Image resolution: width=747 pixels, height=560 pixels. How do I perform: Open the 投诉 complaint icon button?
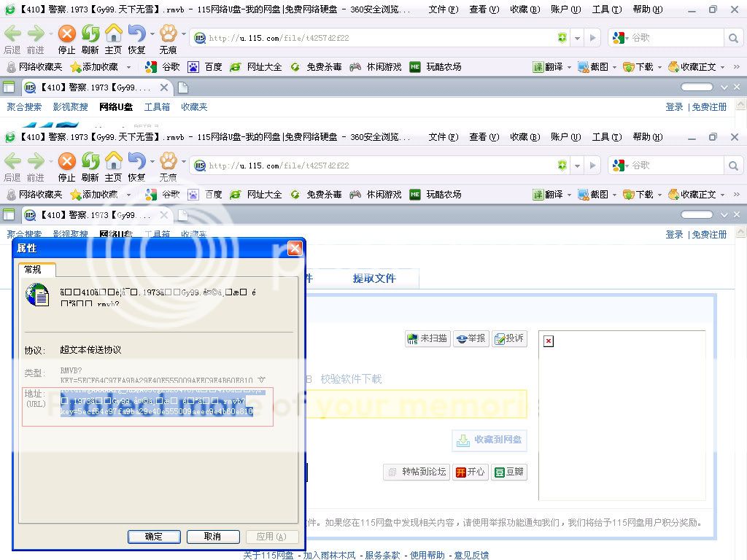[509, 338]
